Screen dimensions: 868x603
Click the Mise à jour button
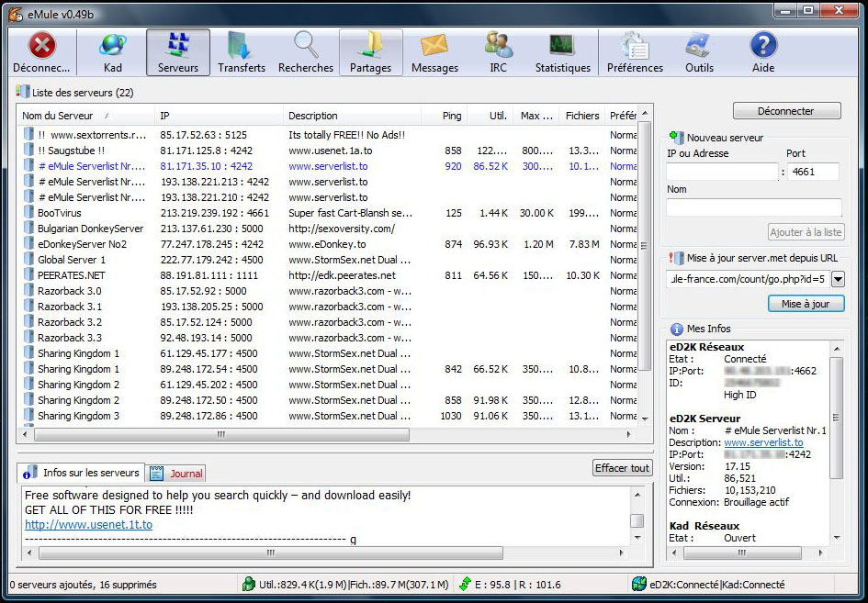(x=806, y=304)
